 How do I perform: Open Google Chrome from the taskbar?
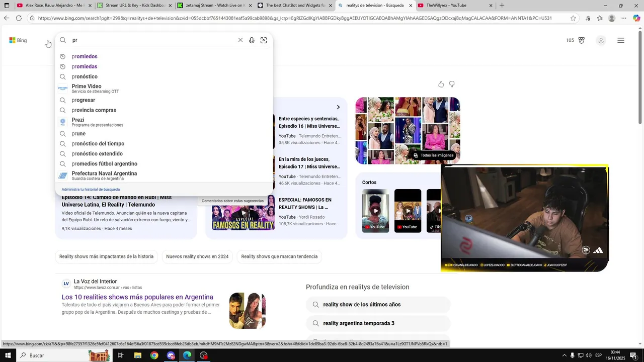click(154, 355)
